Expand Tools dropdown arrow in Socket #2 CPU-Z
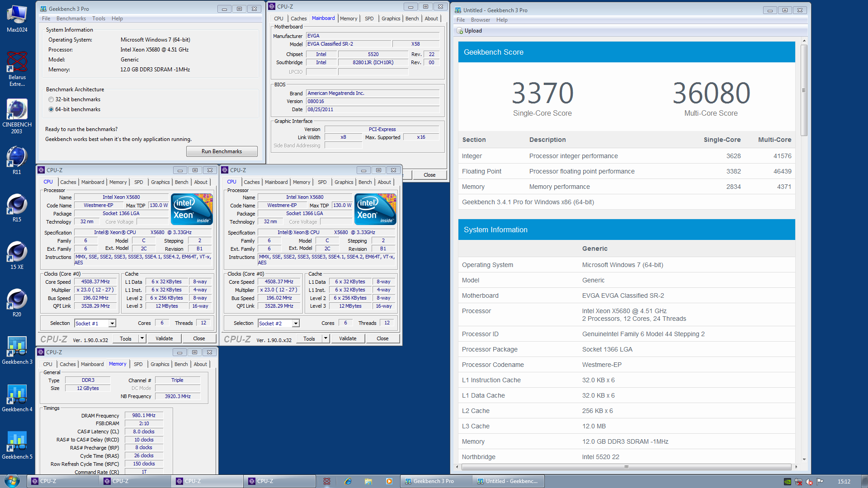The height and width of the screenshot is (488, 868). [325, 338]
